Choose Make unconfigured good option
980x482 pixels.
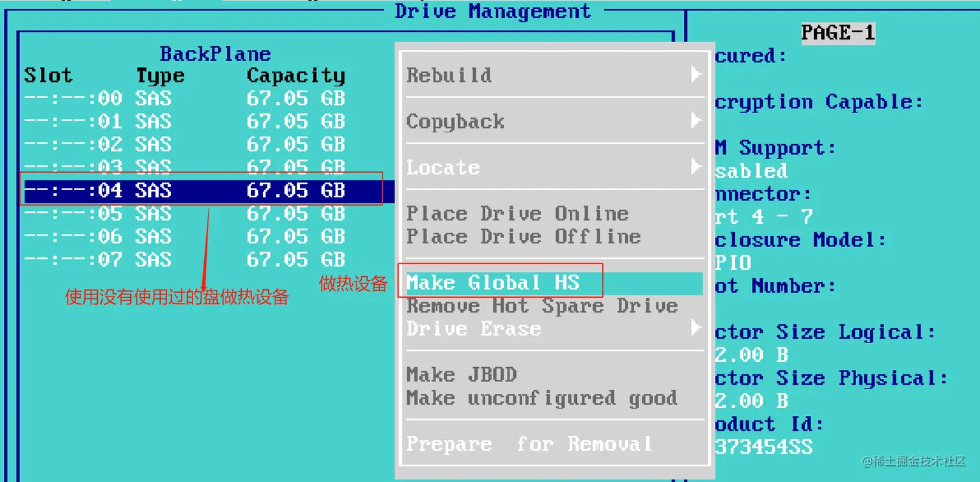click(x=542, y=398)
